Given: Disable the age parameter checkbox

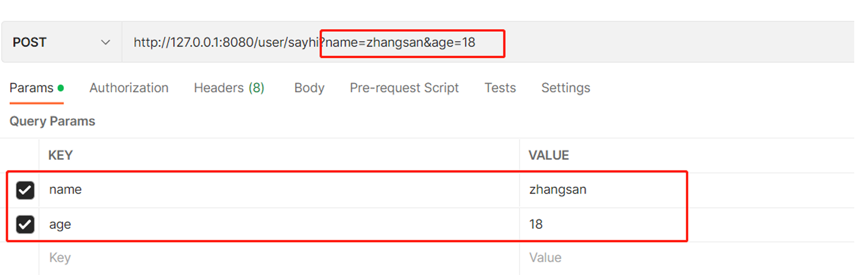Looking at the screenshot, I should tap(25, 225).
